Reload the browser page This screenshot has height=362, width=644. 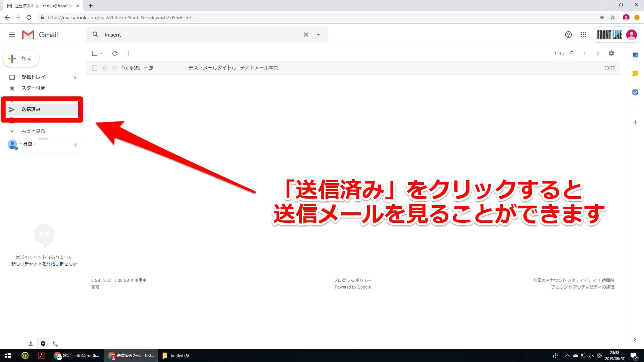pos(29,17)
